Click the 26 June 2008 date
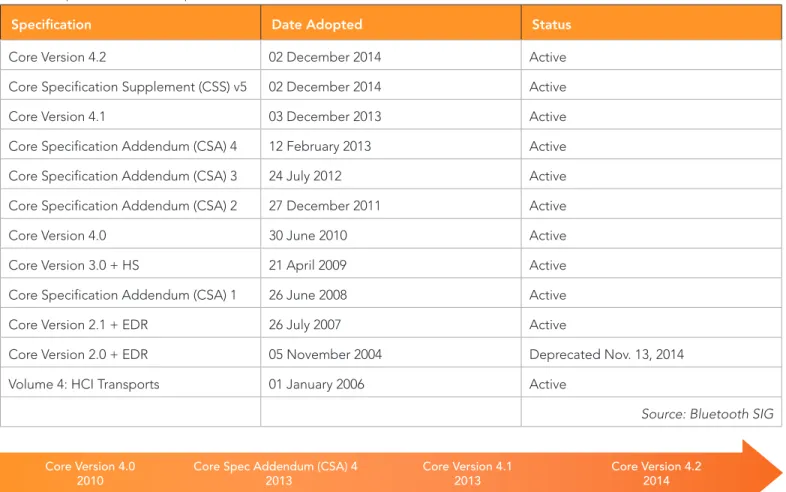The height and width of the screenshot is (492, 786). click(x=308, y=294)
